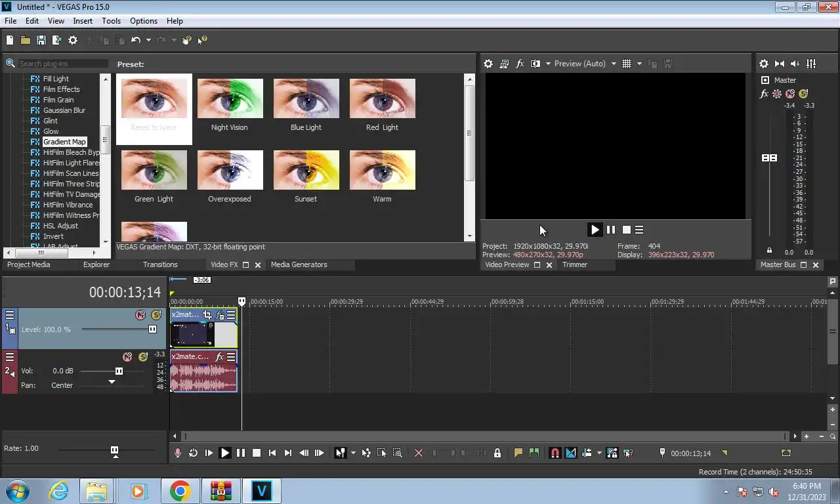This screenshot has height=504, width=840.
Task: Open Auto Ripple dropdown arrow
Action: pos(599,453)
